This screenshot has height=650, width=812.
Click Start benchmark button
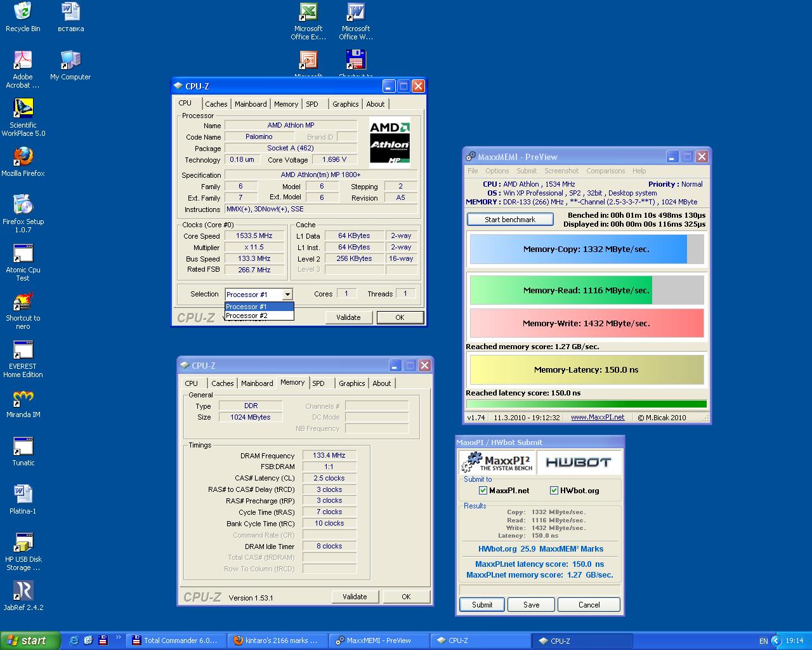(x=510, y=220)
